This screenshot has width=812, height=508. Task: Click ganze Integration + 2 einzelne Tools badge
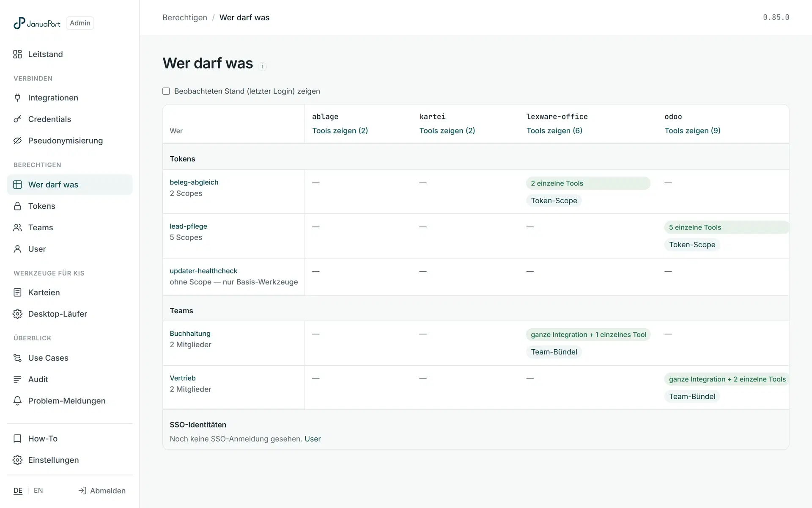727,379
